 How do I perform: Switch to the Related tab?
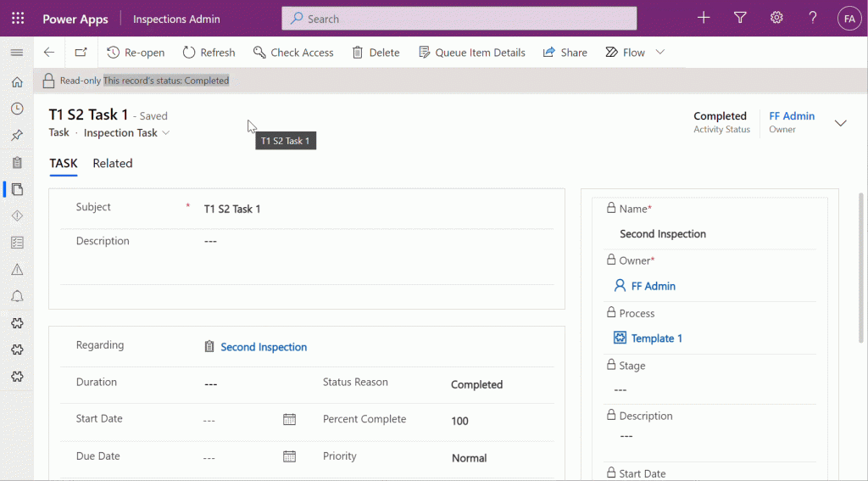tap(113, 164)
